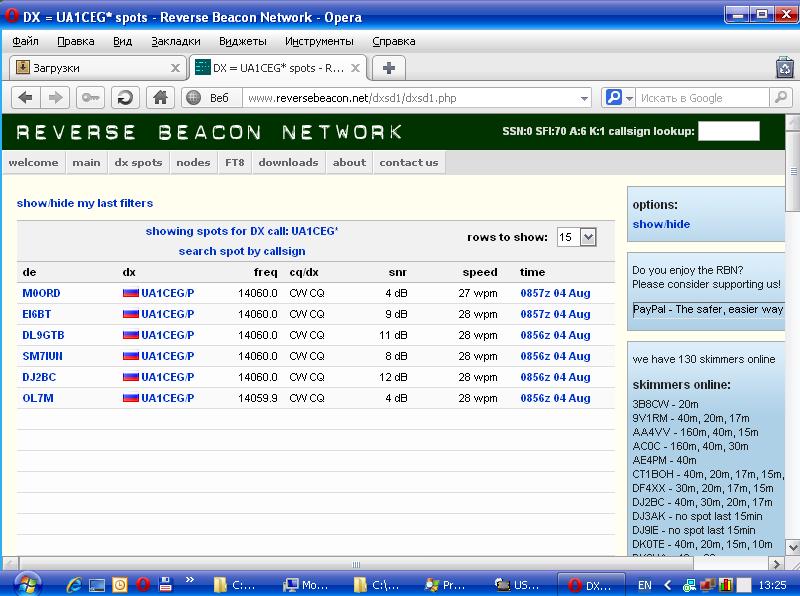Expand the address bar history dropdown

[x=584, y=98]
